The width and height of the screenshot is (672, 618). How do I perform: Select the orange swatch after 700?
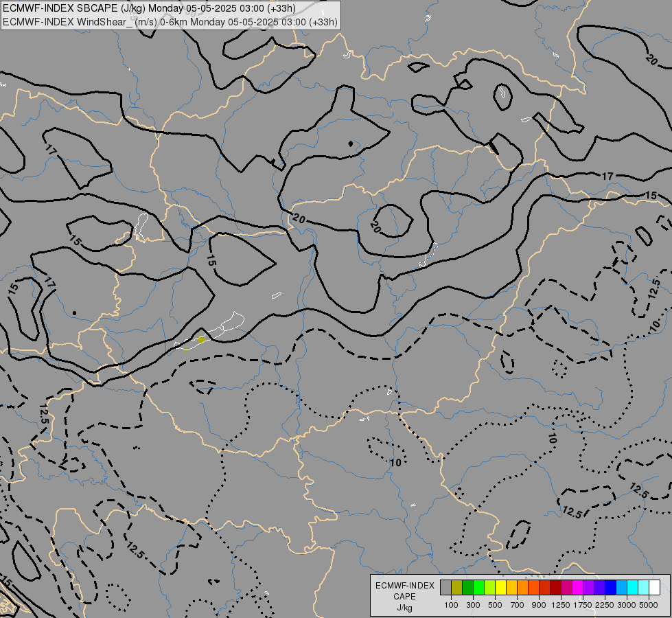[x=522, y=588]
